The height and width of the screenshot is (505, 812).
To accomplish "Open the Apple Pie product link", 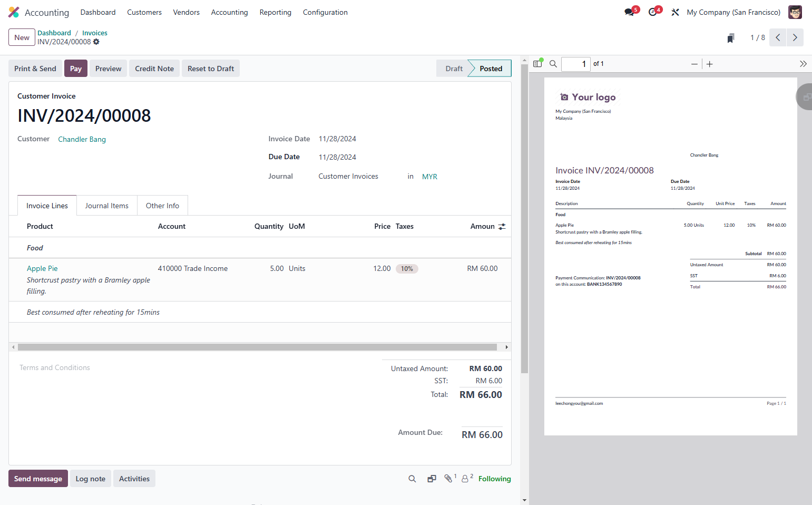I will pos(42,268).
